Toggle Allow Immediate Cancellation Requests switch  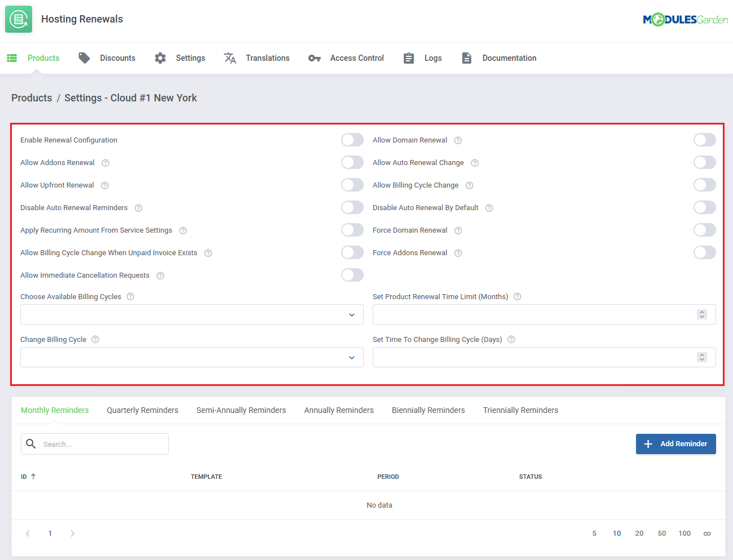(x=352, y=275)
